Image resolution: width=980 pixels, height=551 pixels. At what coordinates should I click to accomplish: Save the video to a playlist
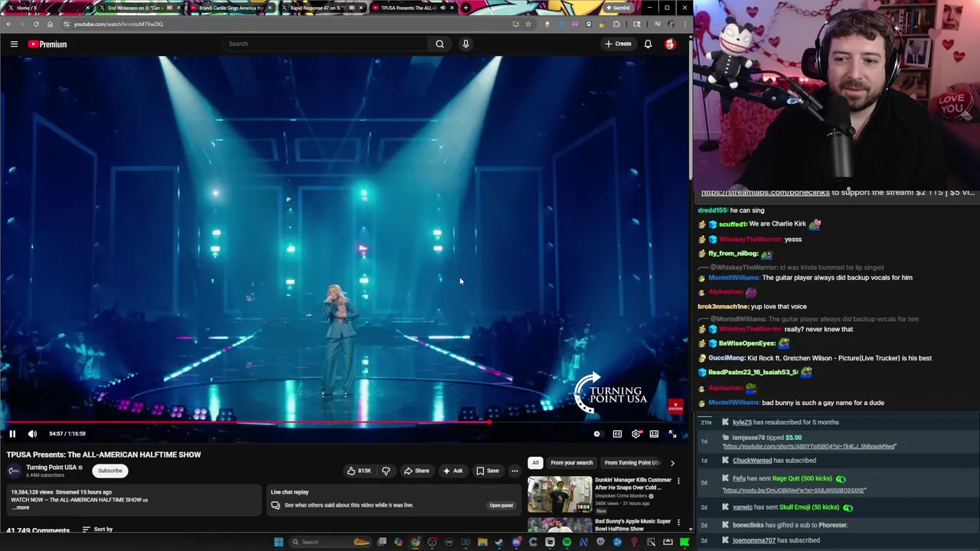488,471
